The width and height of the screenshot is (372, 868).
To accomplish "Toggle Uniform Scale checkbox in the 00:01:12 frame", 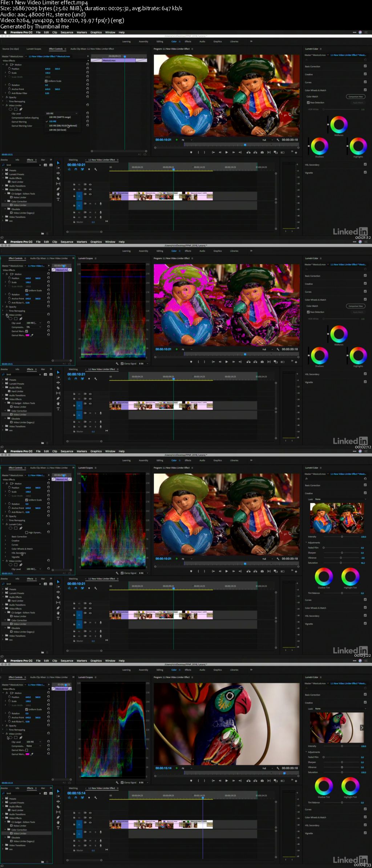I will coord(46,81).
